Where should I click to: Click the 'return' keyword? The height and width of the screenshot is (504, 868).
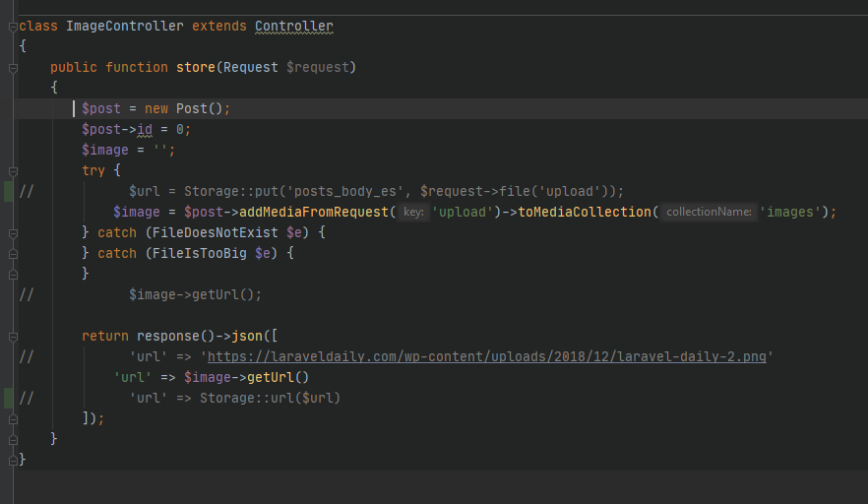pos(105,337)
